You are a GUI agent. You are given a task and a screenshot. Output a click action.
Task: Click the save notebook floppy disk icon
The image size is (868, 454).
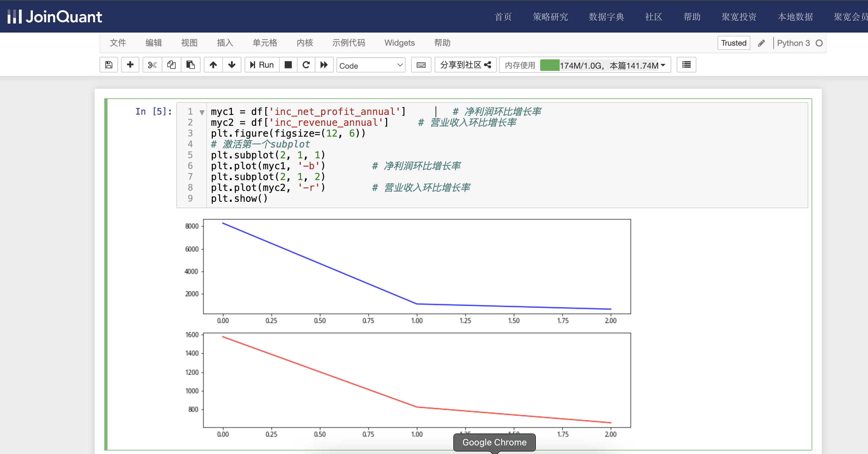108,65
